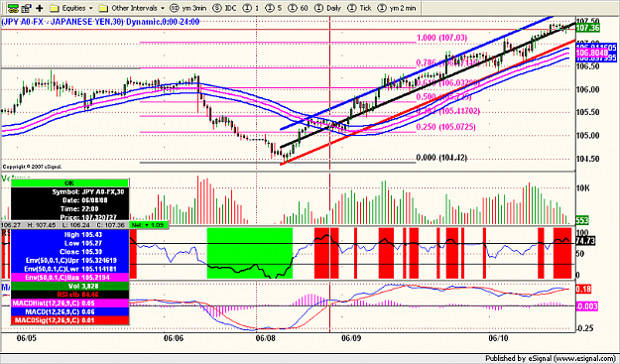The image size is (620, 364).
Task: Click the 06/05 date axis label
Action: [26, 338]
